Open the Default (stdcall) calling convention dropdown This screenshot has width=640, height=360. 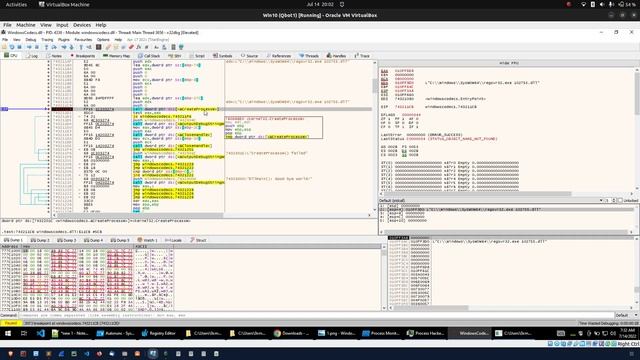pos(491,200)
